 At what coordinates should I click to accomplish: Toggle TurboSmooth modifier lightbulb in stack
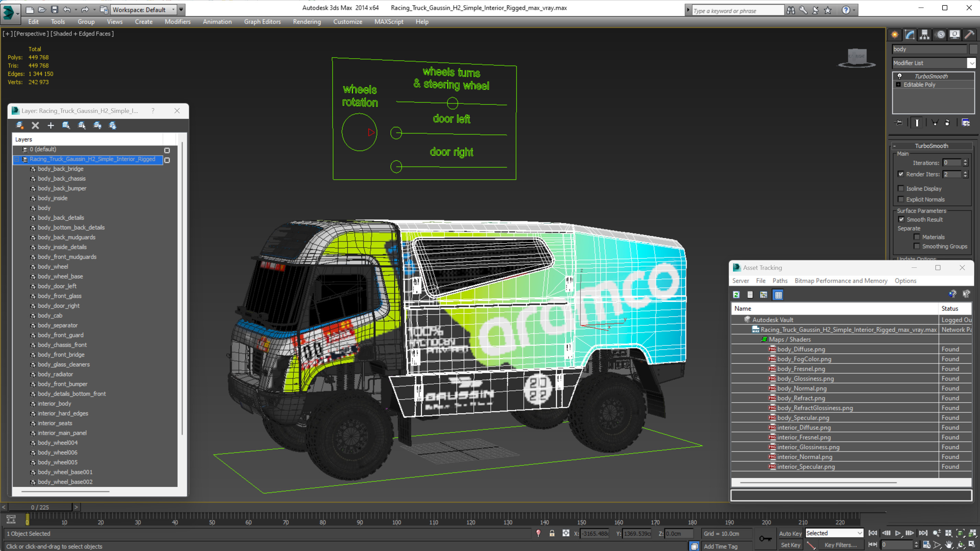(900, 76)
